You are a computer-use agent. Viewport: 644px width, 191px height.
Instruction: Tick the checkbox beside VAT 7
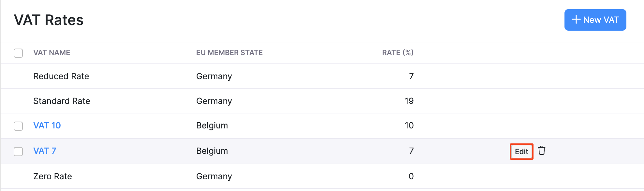(18, 151)
